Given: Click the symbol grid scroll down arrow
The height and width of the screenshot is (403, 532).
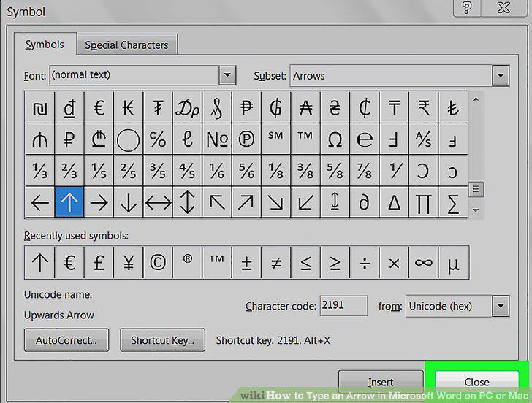Looking at the screenshot, I should pyautogui.click(x=476, y=210).
